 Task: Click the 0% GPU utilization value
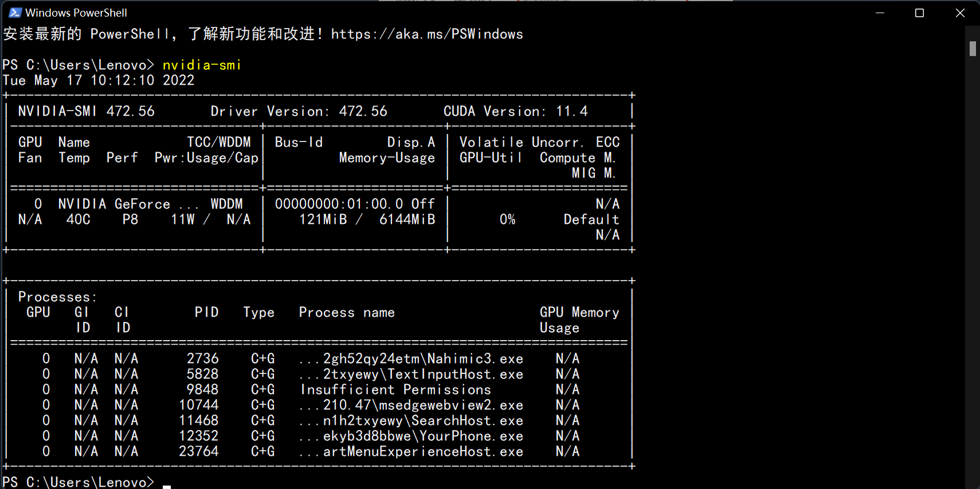(507, 220)
